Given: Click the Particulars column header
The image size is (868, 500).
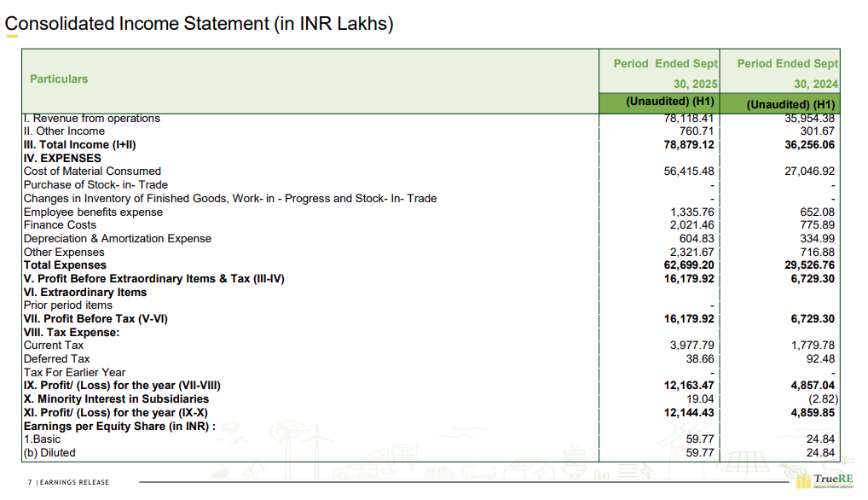Looking at the screenshot, I should (59, 78).
